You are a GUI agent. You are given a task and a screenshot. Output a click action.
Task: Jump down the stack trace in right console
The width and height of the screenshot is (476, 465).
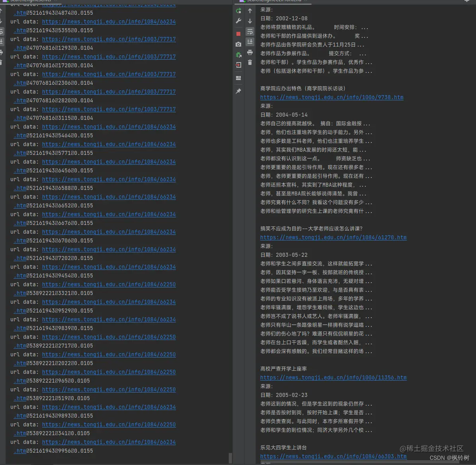[250, 21]
